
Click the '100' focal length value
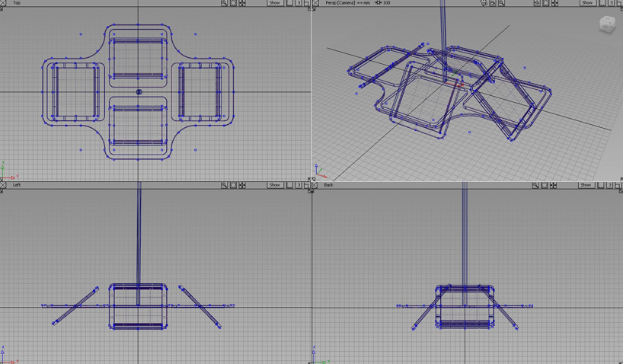click(x=386, y=3)
